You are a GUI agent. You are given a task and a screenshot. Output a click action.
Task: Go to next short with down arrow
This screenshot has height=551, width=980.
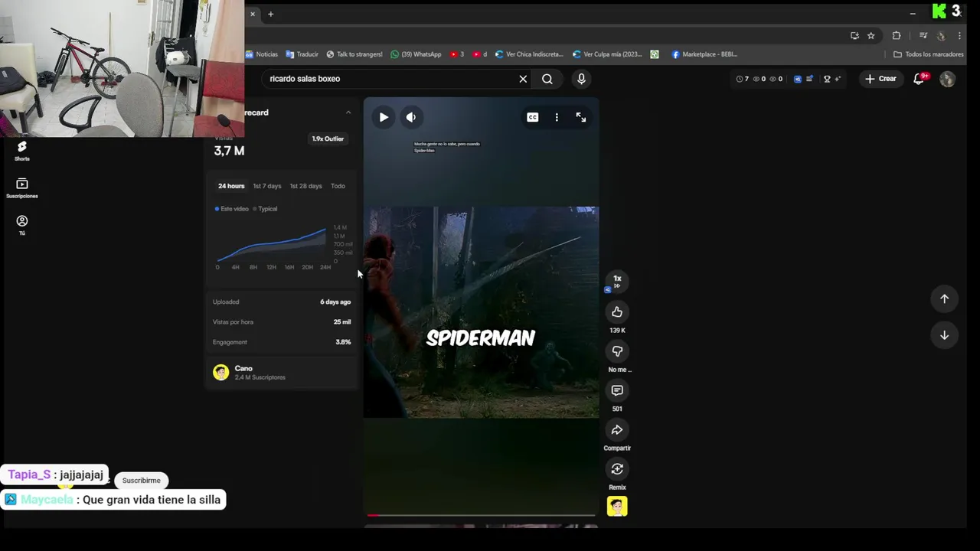click(x=944, y=335)
